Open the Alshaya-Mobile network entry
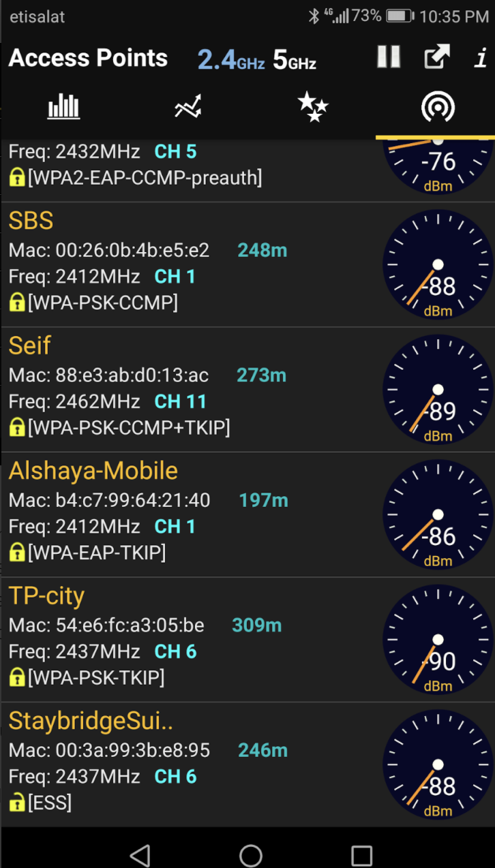The image size is (495, 868). tap(93, 471)
